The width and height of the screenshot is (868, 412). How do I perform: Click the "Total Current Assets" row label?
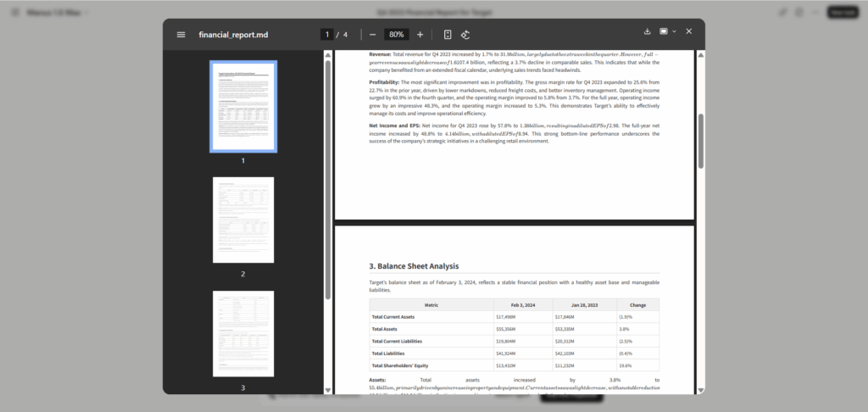pyautogui.click(x=393, y=317)
